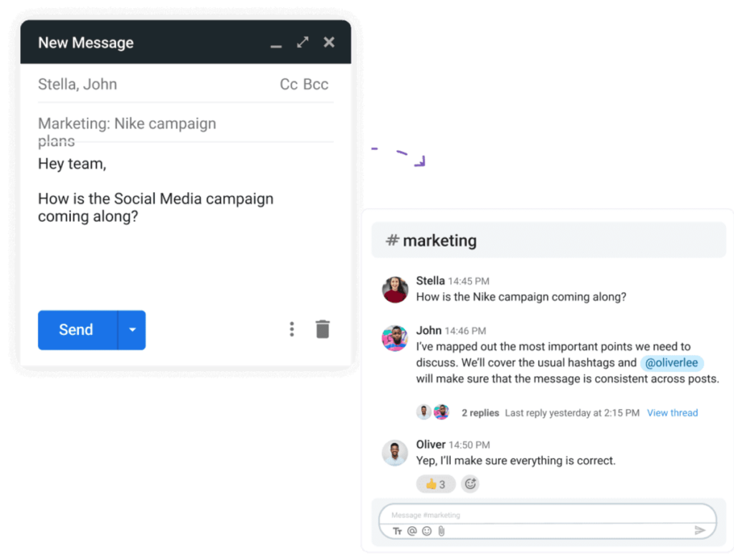Open the emoji picker in the message composer
The height and width of the screenshot is (560, 734).
coord(427,531)
